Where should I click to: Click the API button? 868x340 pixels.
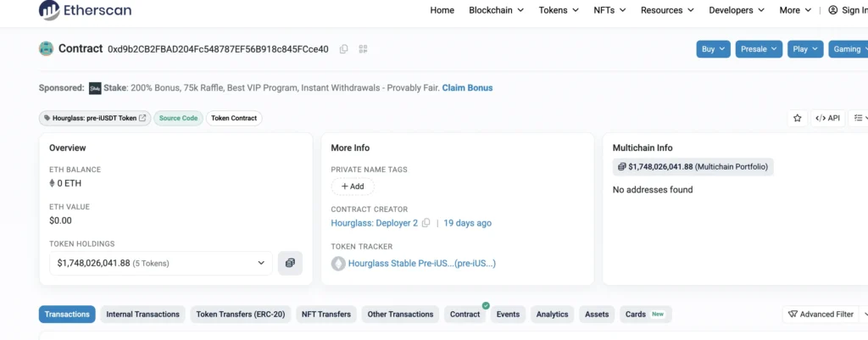tap(827, 118)
